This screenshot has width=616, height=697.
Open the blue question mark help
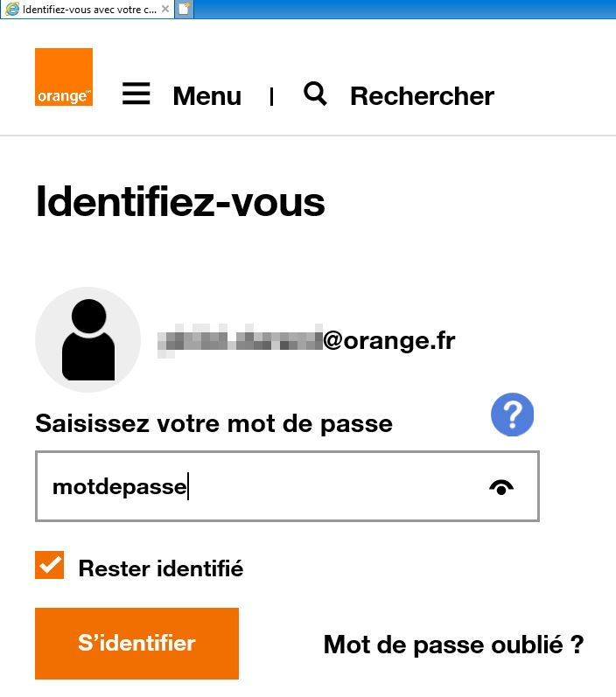coord(512,415)
